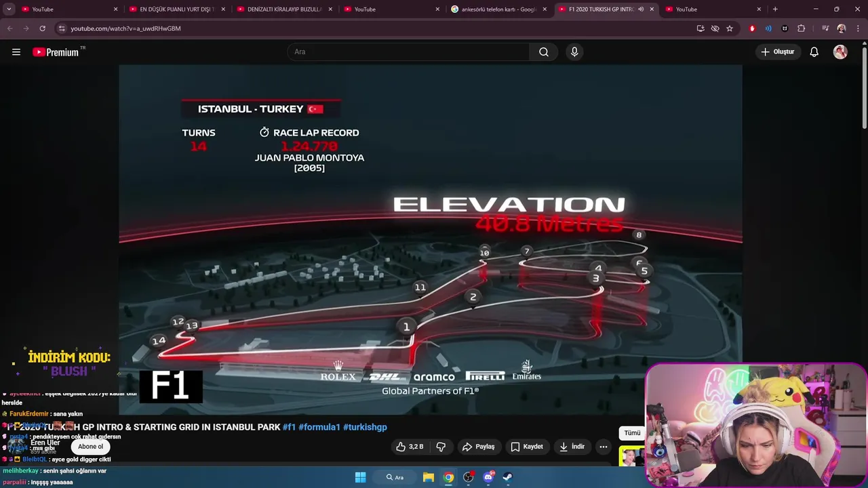868x488 pixels.
Task: Like the video with thumbs-up button
Action: tap(410, 447)
